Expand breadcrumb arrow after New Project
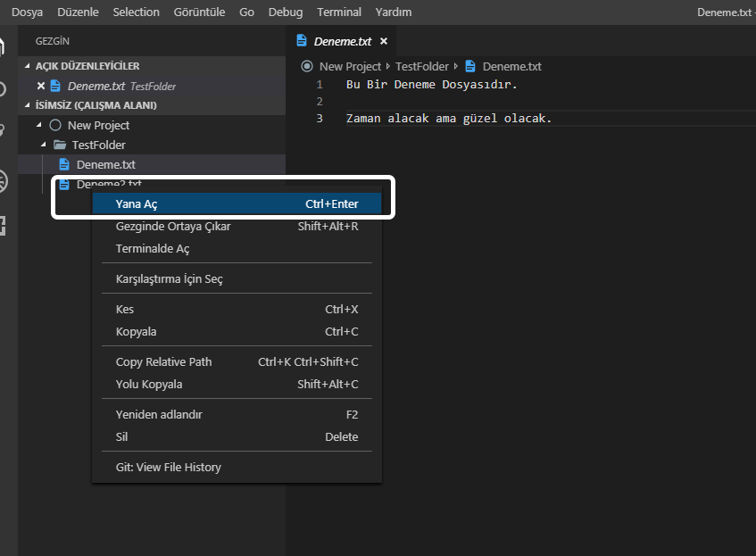This screenshot has width=756, height=556. coord(388,66)
